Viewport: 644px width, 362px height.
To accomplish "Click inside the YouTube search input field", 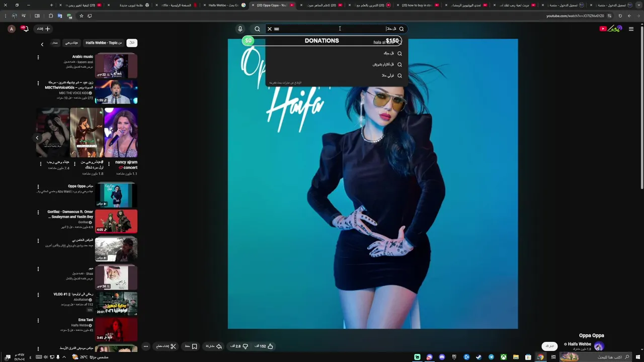I will 337,29.
